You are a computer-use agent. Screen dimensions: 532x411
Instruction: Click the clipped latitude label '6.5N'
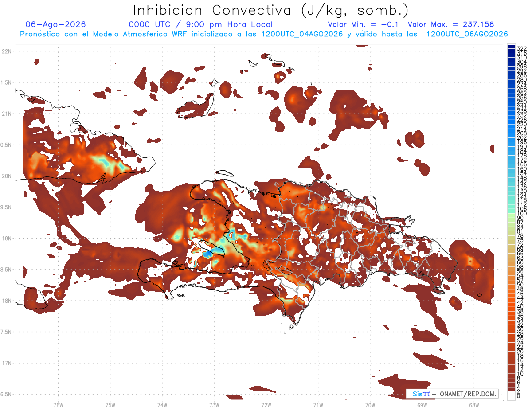(6, 395)
